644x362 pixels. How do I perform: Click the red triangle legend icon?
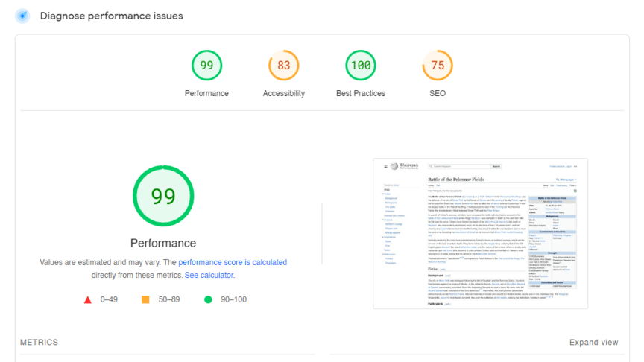tap(88, 300)
